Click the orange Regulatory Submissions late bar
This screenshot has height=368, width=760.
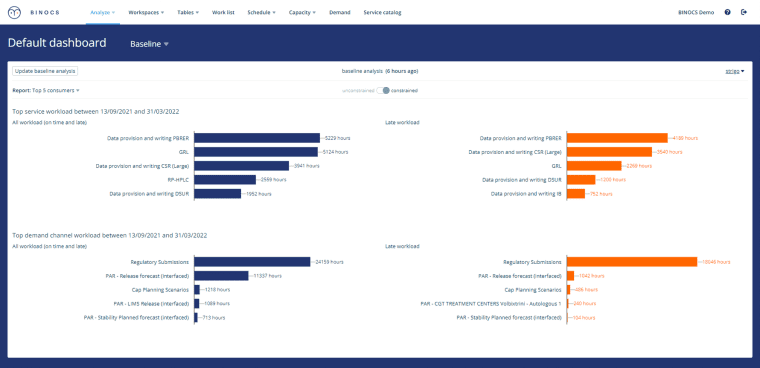point(632,262)
